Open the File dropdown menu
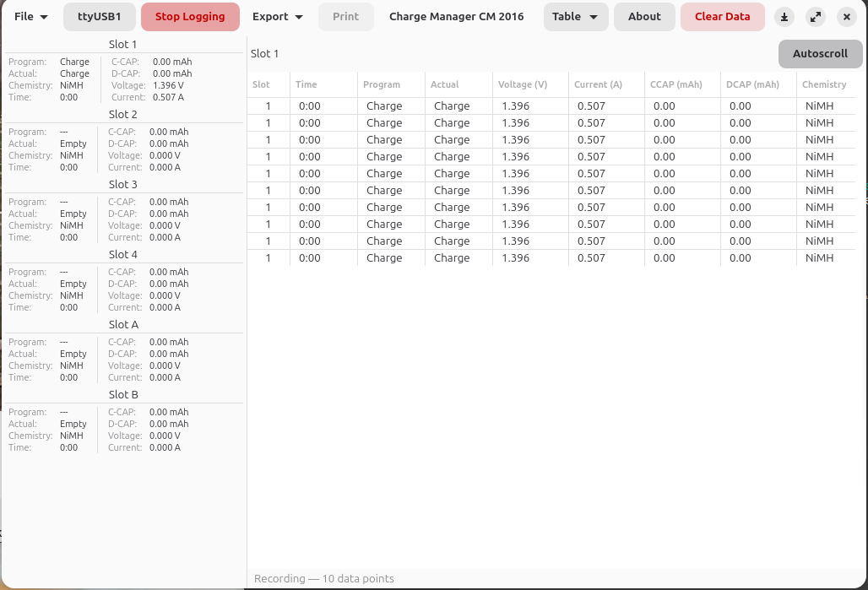The width and height of the screenshot is (868, 590). [x=31, y=17]
